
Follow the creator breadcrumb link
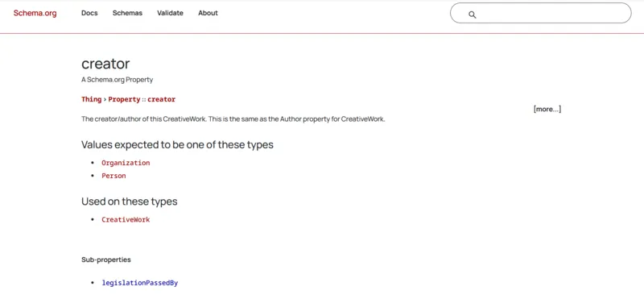(x=162, y=99)
